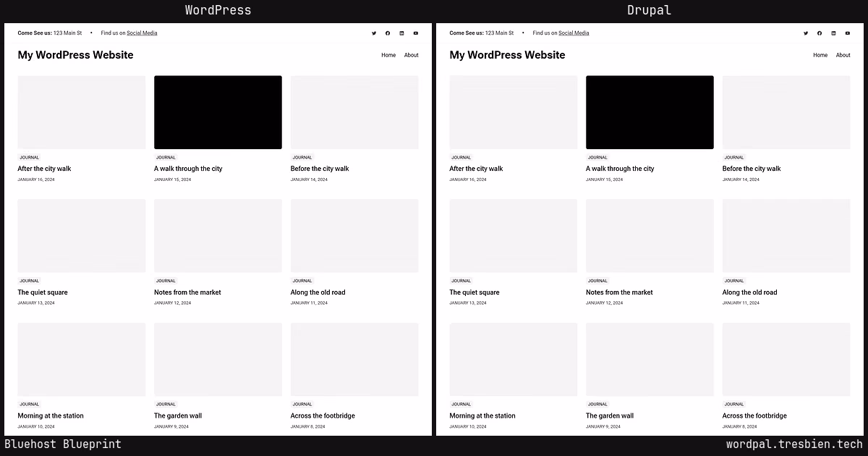Click black thumbnail of A walk through the city, Drupal pane
868x456 pixels.
(x=650, y=112)
